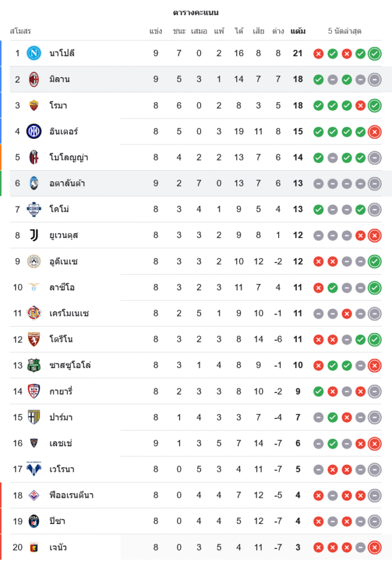The image size is (392, 567).
Task: Click the Sassuolo club crest
Action: coord(35,365)
